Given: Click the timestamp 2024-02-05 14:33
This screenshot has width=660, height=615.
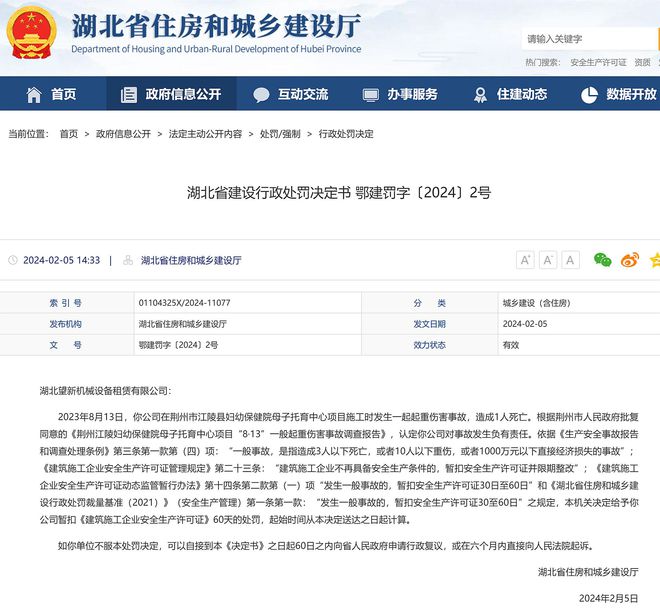Looking at the screenshot, I should (x=61, y=260).
